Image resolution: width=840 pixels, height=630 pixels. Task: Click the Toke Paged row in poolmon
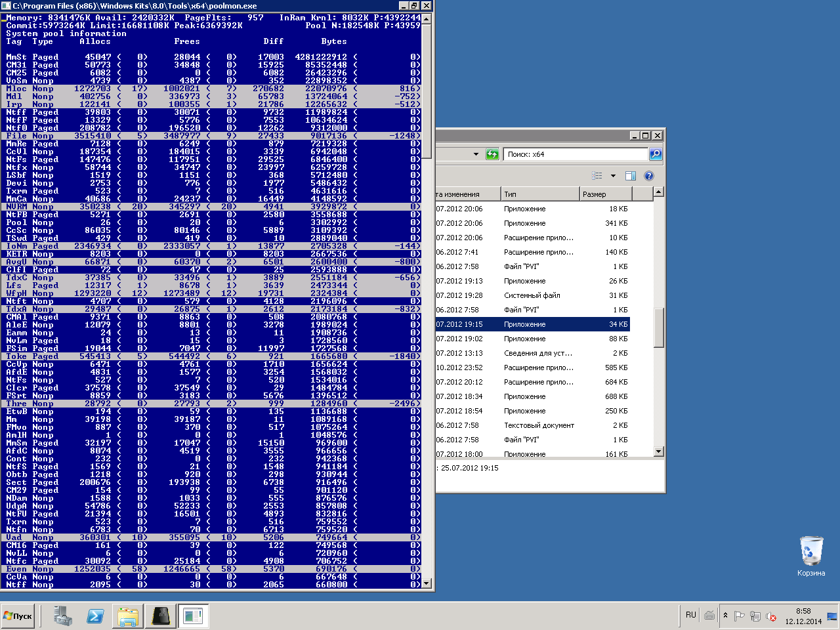(211, 356)
